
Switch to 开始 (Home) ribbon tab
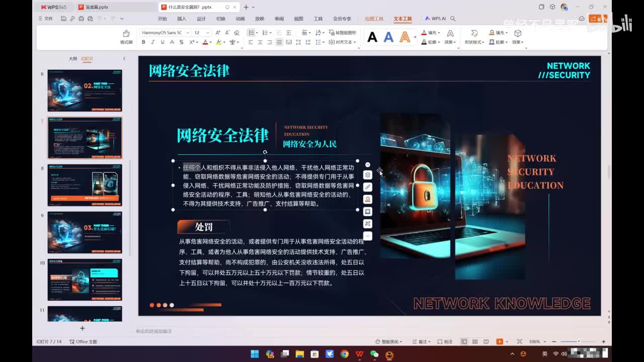click(162, 19)
